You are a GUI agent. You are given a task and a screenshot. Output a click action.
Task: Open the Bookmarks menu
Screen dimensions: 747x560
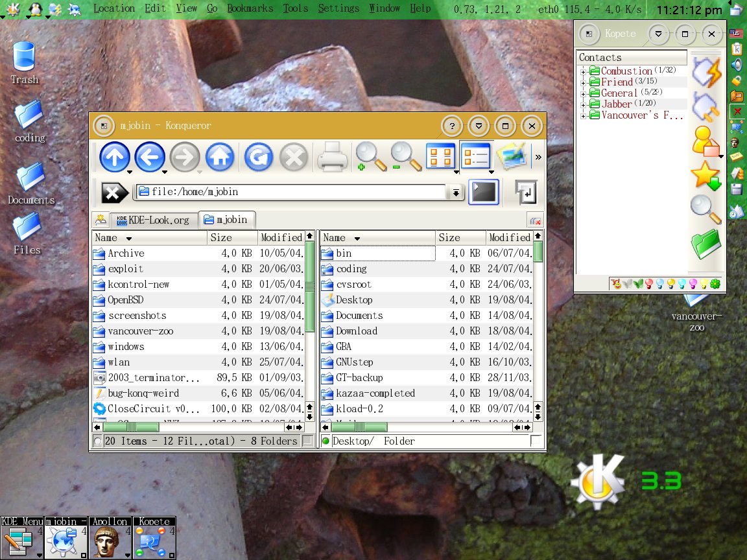pos(250,8)
